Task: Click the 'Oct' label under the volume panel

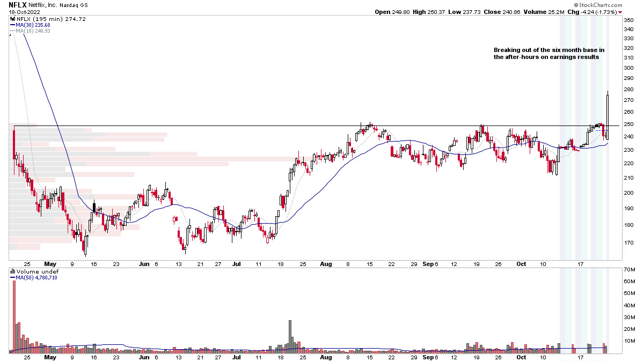Action: tap(521, 357)
